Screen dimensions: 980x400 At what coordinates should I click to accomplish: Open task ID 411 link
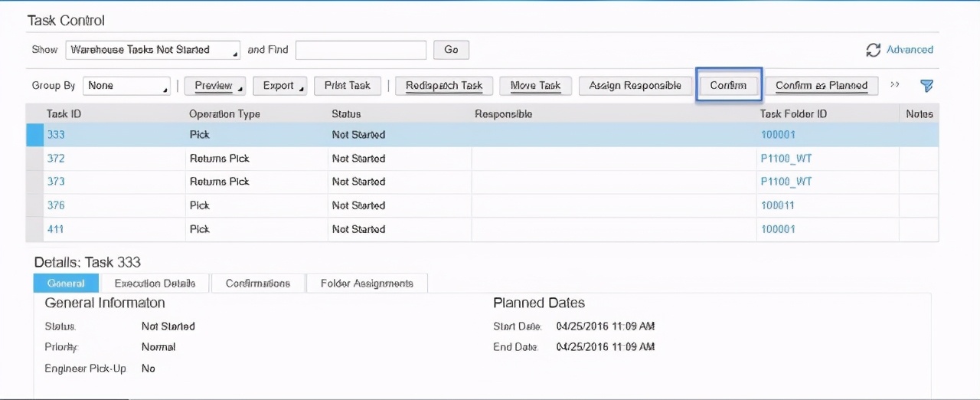[56, 229]
